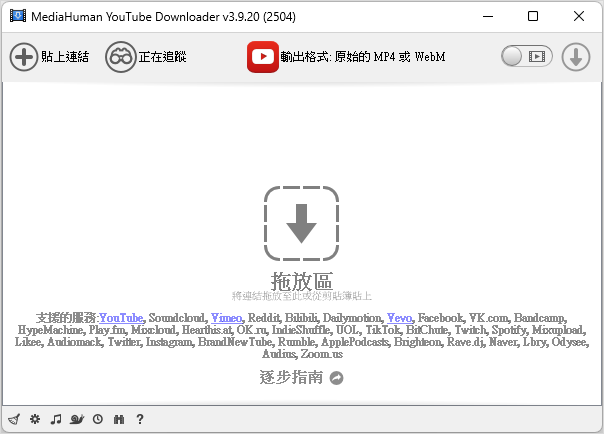Click the start all downloads arrow button
The width and height of the screenshot is (604, 434).
click(x=575, y=57)
